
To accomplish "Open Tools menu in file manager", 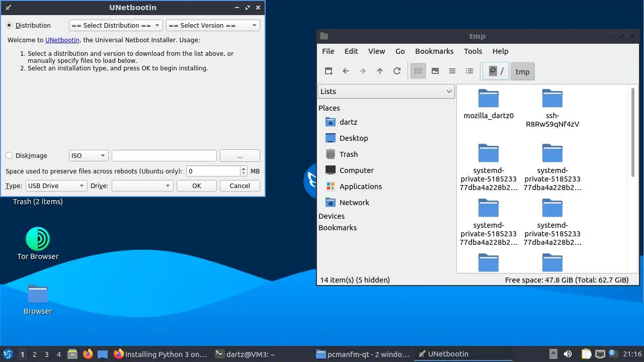I will pos(473,51).
